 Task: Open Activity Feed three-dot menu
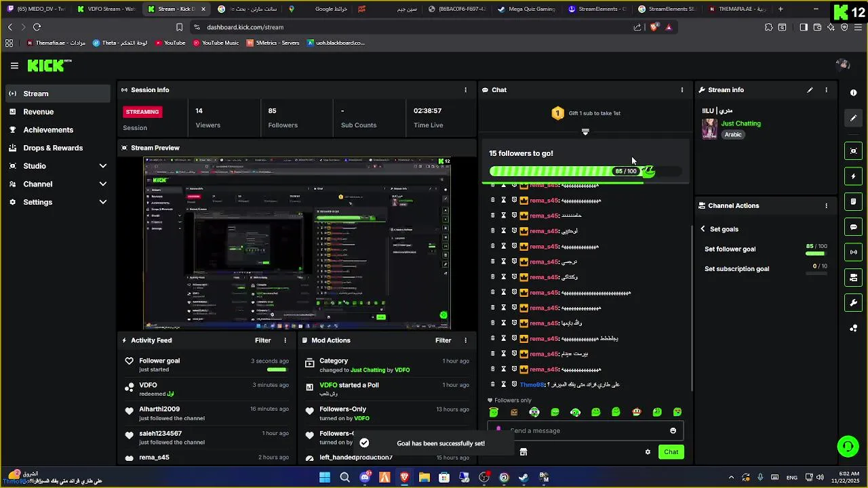pos(285,340)
